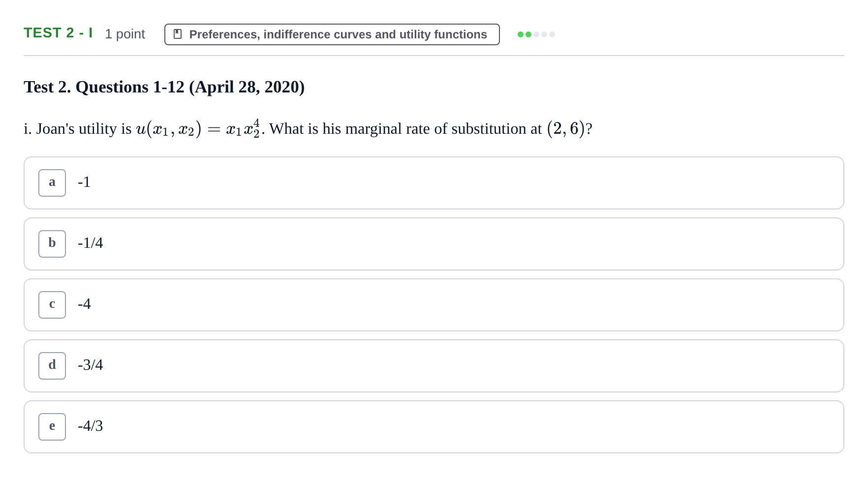Pick answer value -4
Screen dimensions: 868x477
[x=84, y=304]
